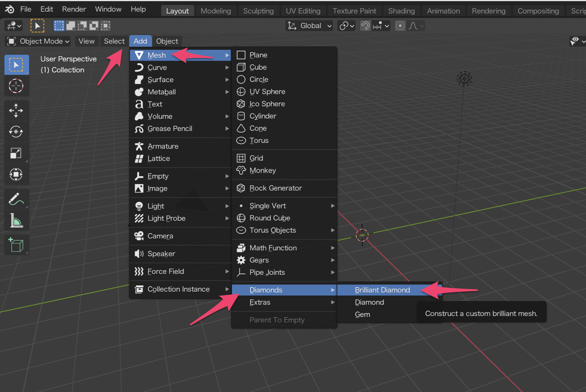586x392 pixels.
Task: Open the Object menu in viewport header
Action: tap(167, 41)
